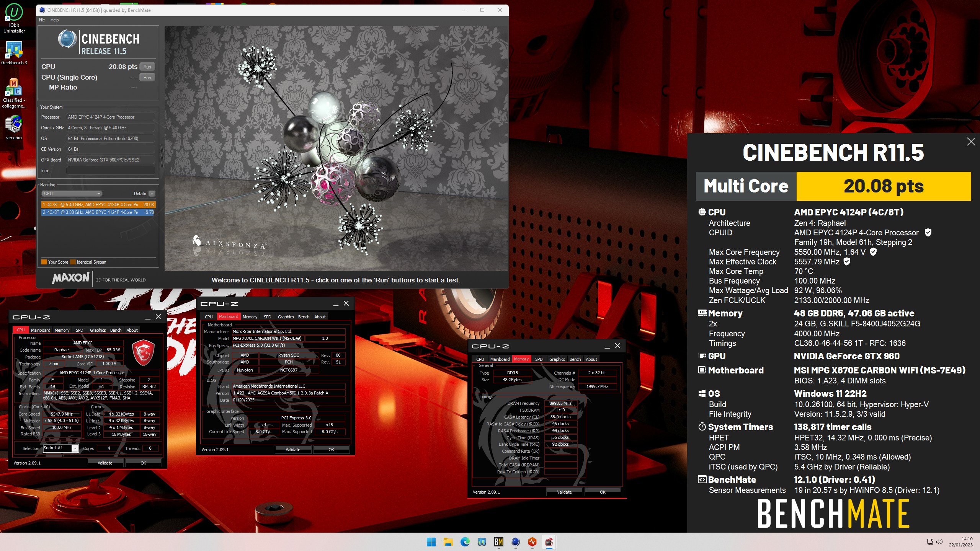The image size is (980, 551).
Task: Expand ranking Details with the arrow button
Action: pos(152,194)
